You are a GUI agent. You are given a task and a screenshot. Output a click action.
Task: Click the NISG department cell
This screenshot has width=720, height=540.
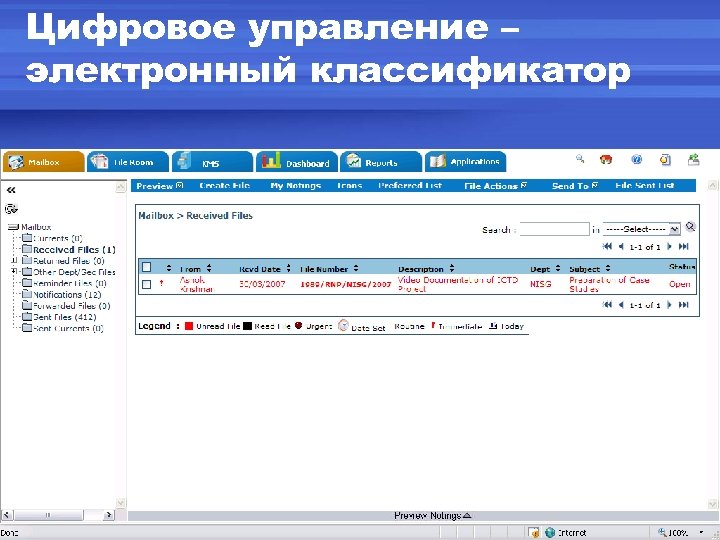point(540,284)
